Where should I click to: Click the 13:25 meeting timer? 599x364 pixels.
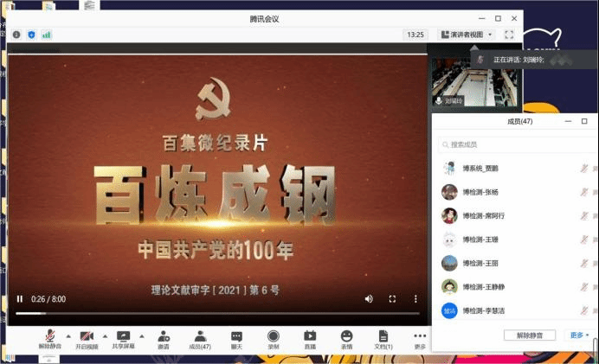tap(415, 35)
